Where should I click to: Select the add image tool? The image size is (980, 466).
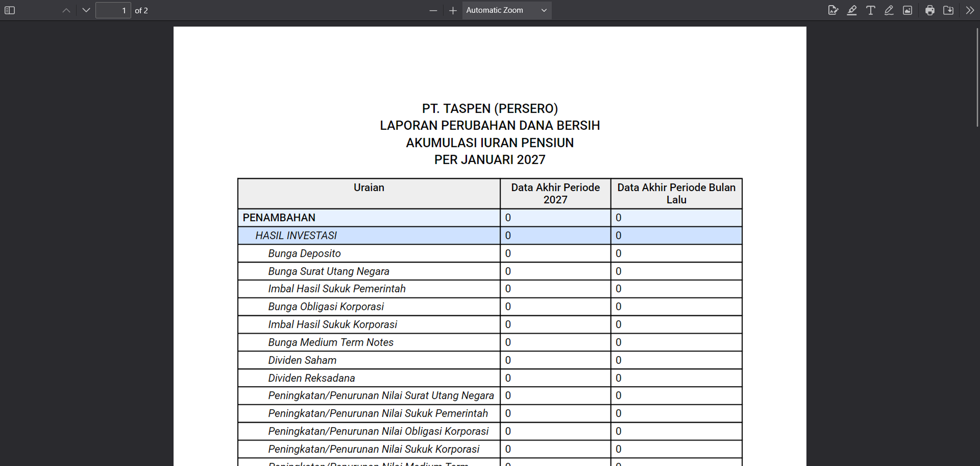(908, 10)
